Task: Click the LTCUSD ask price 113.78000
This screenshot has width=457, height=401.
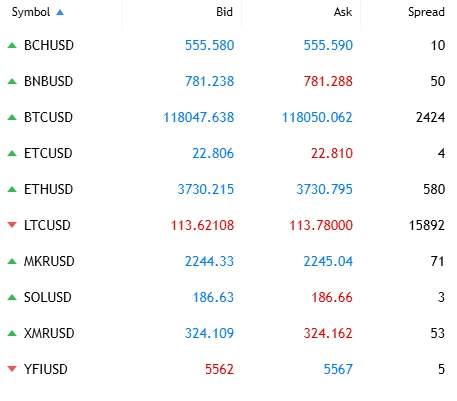Action: pos(321,225)
